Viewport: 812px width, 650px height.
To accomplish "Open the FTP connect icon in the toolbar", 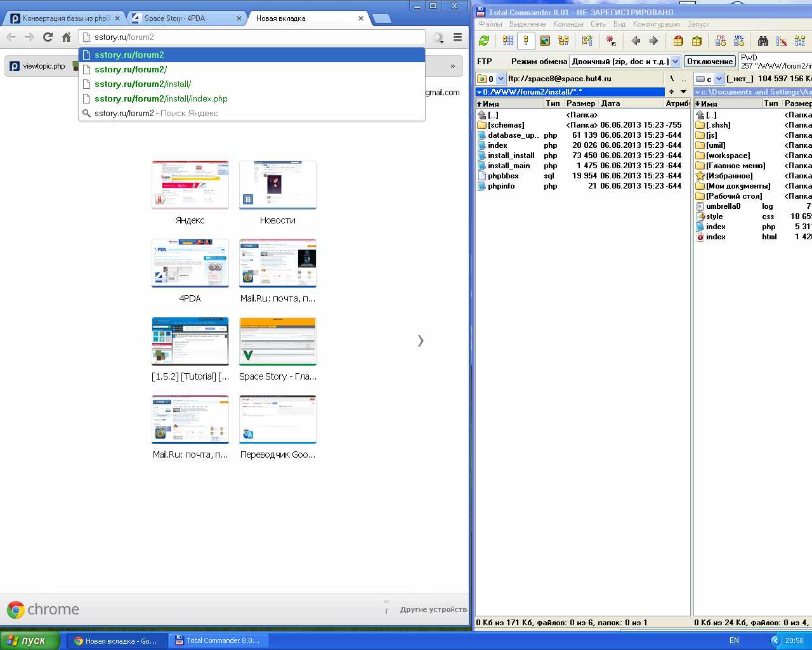I will tap(721, 41).
